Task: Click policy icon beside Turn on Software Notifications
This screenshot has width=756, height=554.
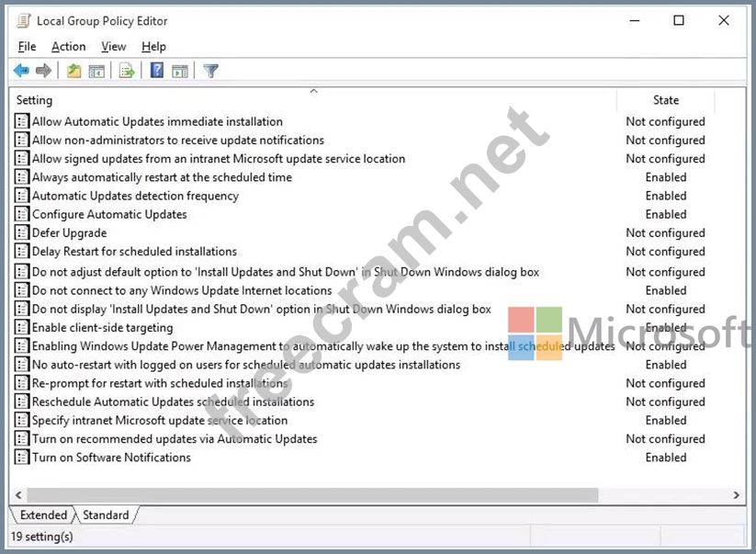Action: click(x=21, y=458)
